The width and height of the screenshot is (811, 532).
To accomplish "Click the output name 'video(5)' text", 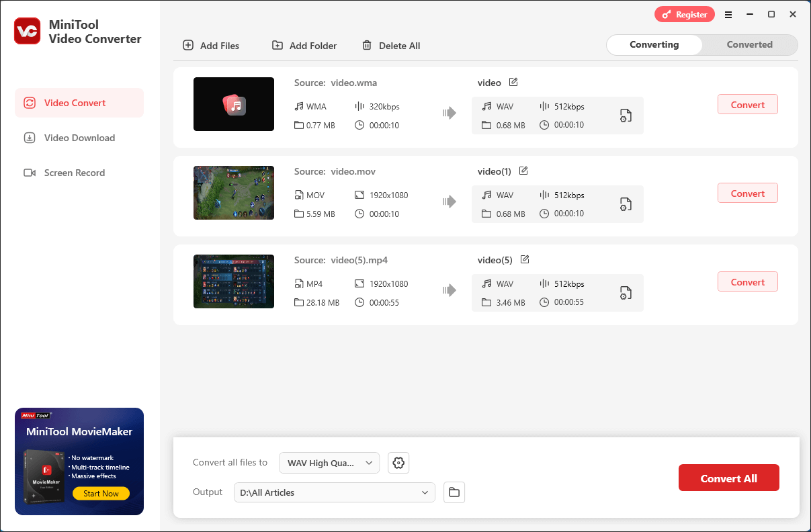I will (x=495, y=260).
